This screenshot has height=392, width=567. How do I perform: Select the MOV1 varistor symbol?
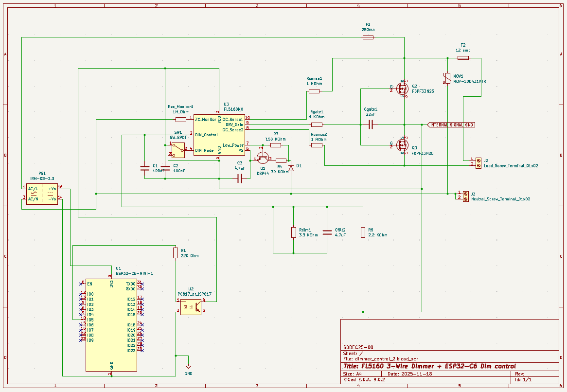447,78
